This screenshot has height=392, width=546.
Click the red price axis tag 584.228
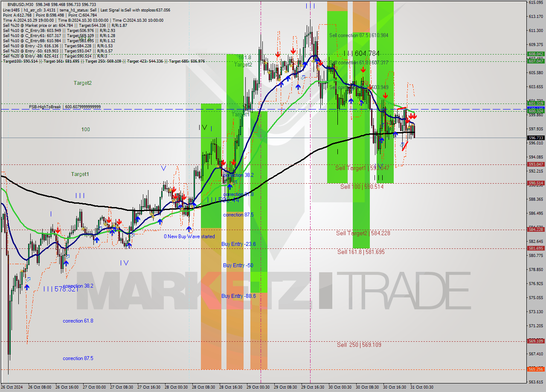click(536, 229)
